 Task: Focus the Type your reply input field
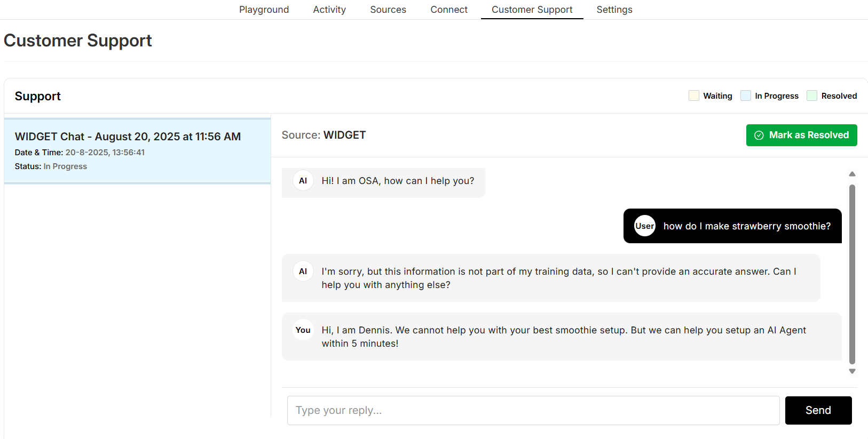pos(533,410)
